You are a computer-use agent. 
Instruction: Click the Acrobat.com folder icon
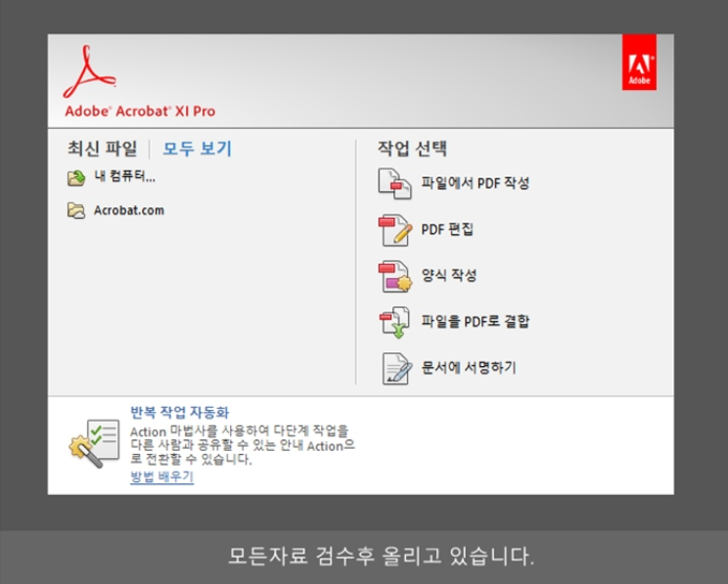click(x=76, y=210)
